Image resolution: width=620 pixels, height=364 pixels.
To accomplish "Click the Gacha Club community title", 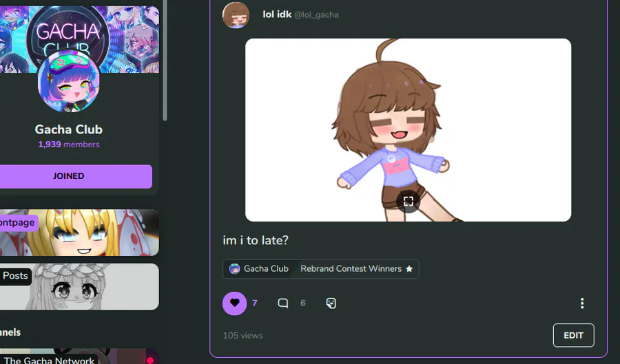I will click(x=68, y=129).
